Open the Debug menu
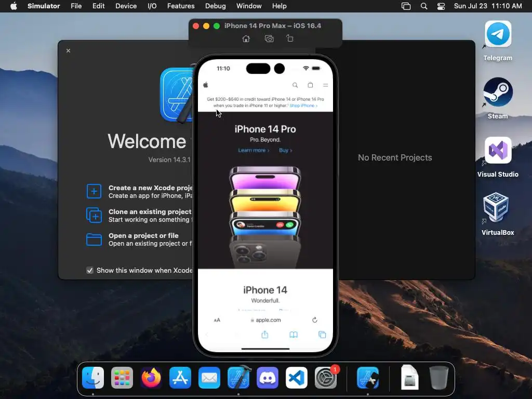532x399 pixels. pyautogui.click(x=216, y=6)
